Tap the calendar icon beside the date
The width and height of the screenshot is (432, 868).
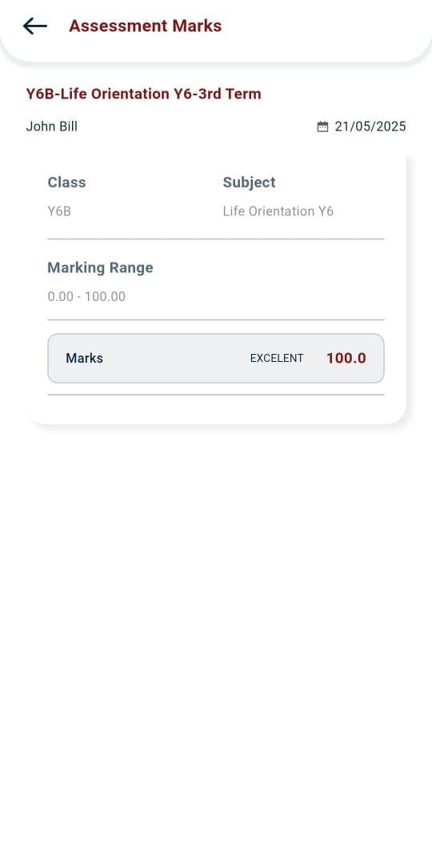tap(322, 127)
